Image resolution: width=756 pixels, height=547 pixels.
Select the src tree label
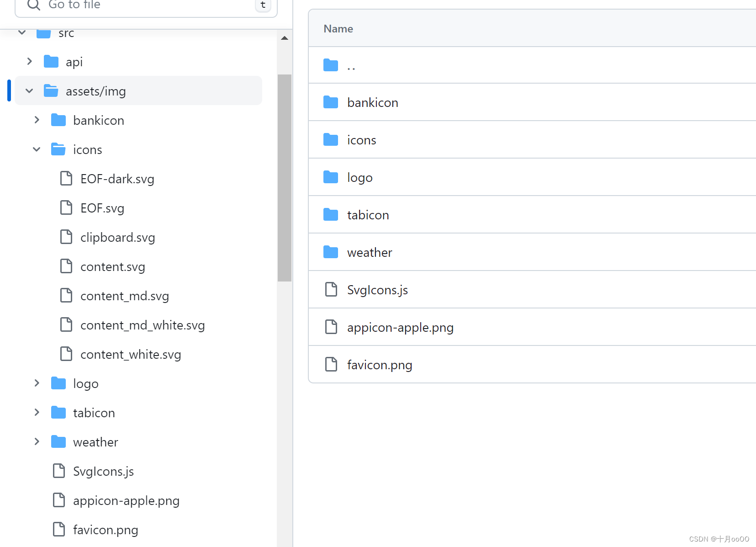click(66, 33)
